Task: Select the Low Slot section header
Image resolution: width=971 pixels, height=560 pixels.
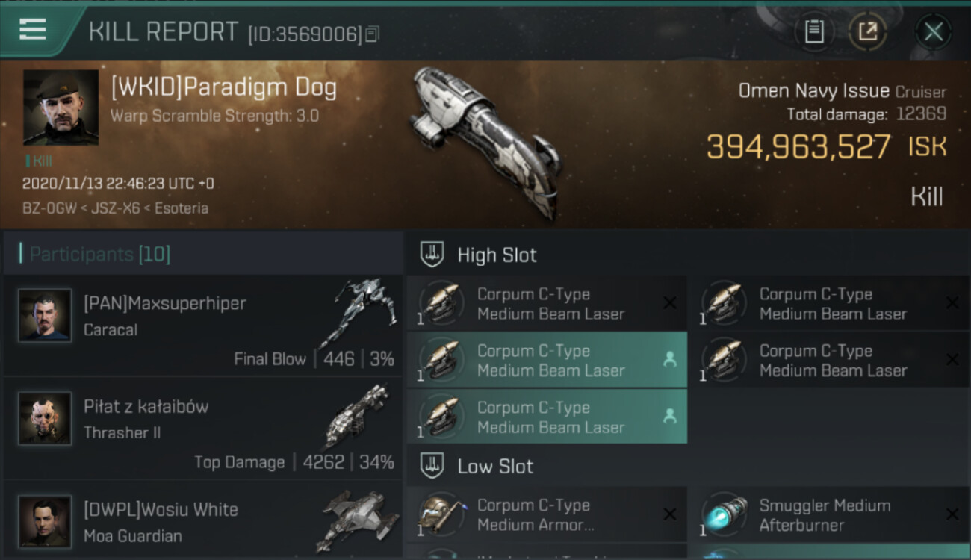Action: (x=495, y=467)
